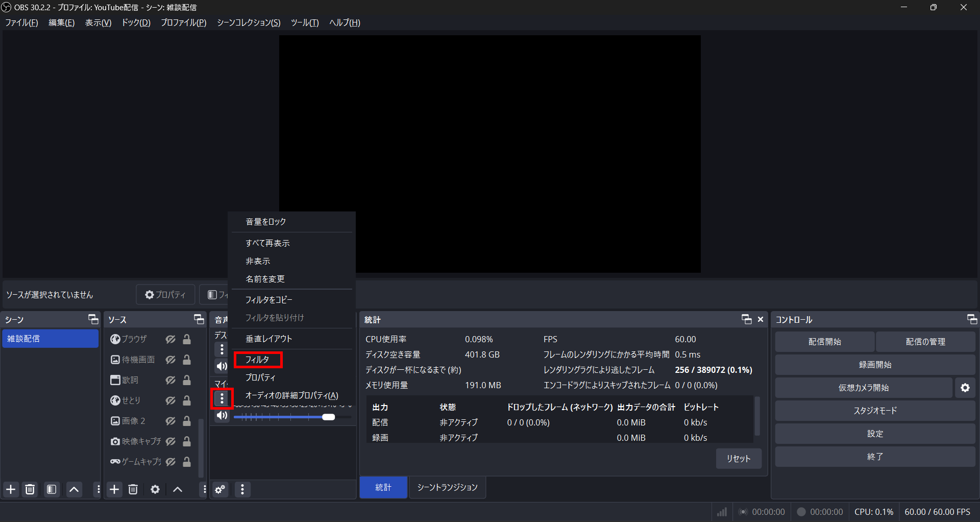
Task: Move source up with the arrow icon
Action: point(178,489)
